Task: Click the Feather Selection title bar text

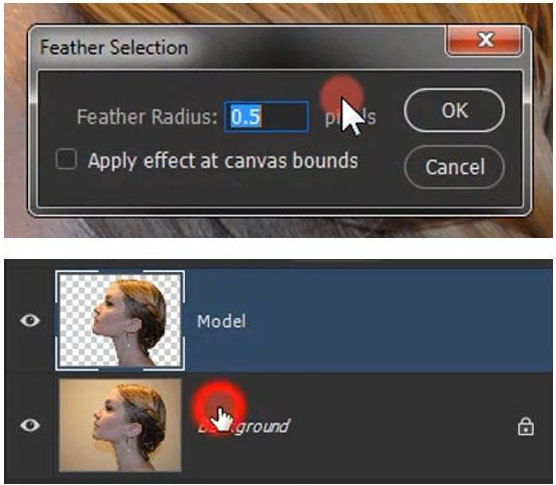Action: [x=114, y=48]
